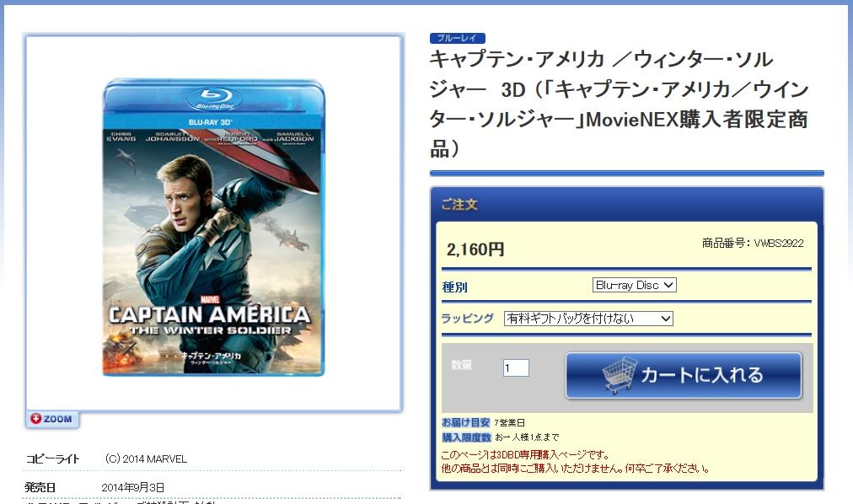Viewport: 853px width, 504px height.
Task: Click the red 3DBD notice text
Action: (x=576, y=462)
